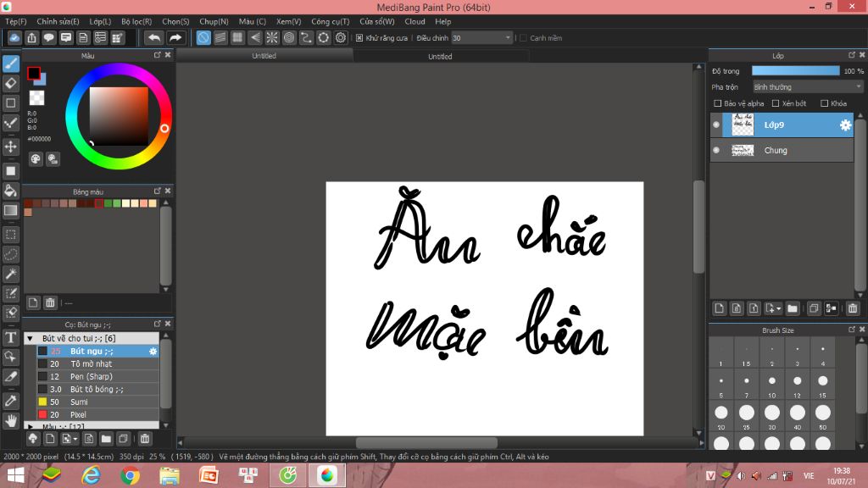Screen dimensions: 868x488
Task: Toggle the Khử răng cưa checkbox
Action: 359,37
